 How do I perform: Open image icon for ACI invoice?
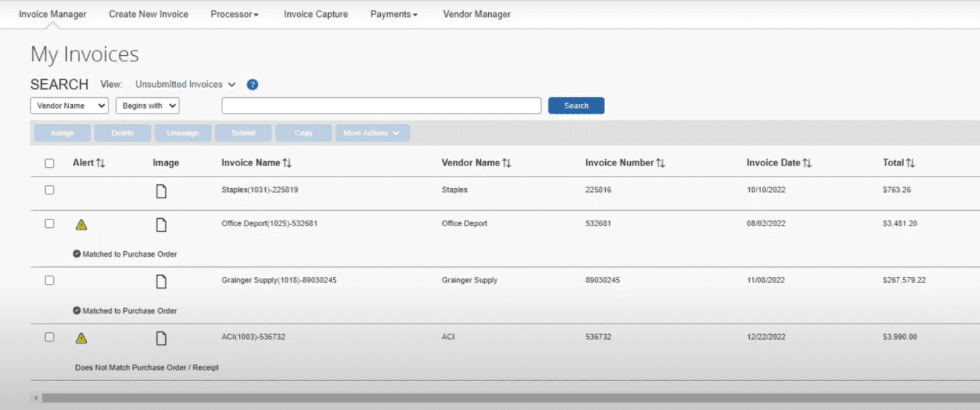161,338
